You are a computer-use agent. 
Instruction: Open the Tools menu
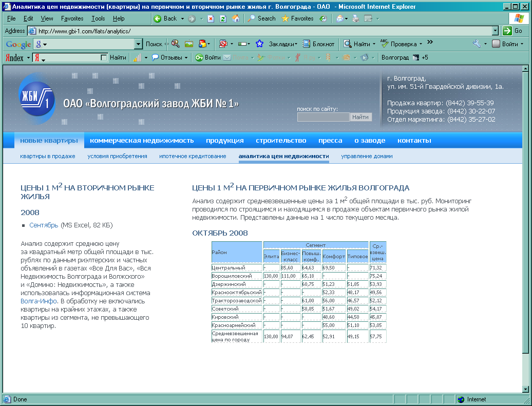(x=98, y=18)
